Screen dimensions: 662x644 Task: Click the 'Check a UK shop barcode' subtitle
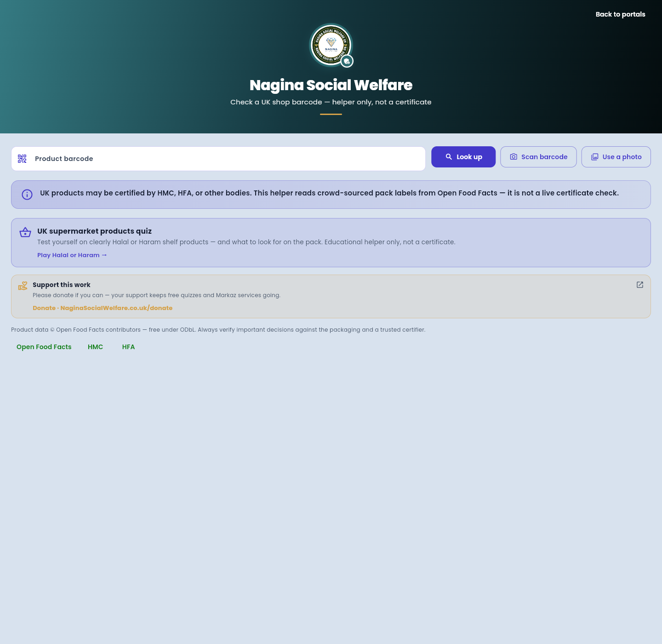pos(331,102)
